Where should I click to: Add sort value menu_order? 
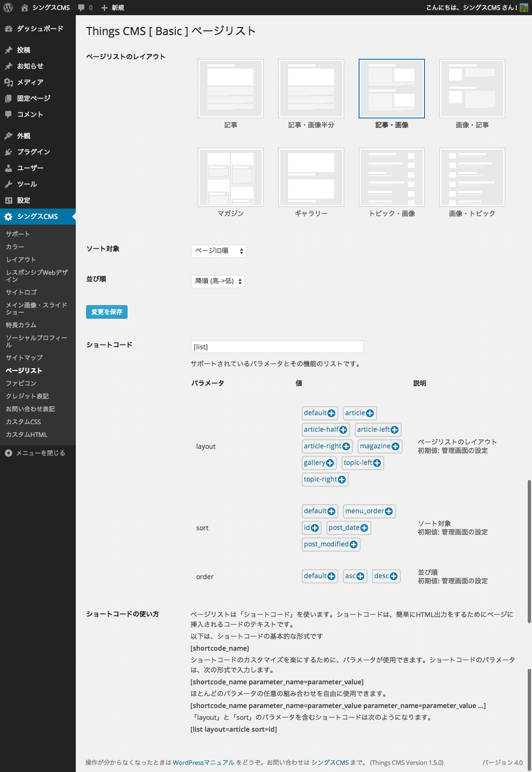[x=369, y=511]
